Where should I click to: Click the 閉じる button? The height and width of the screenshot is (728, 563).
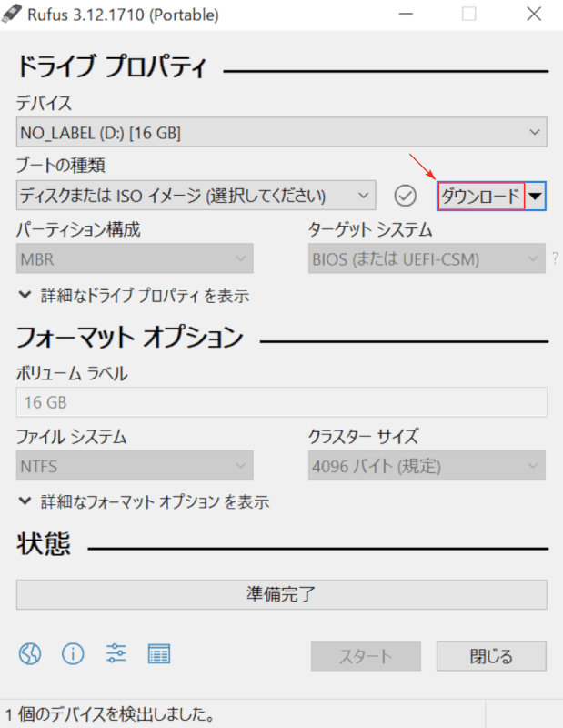pos(491,656)
